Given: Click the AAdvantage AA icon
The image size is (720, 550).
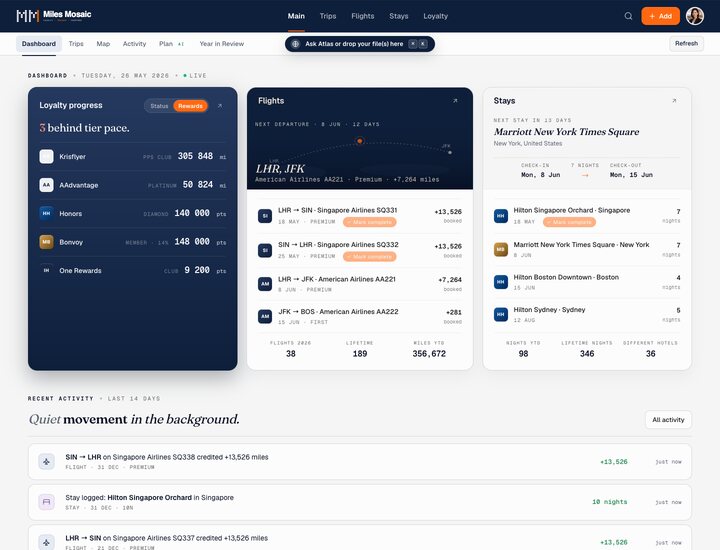Looking at the screenshot, I should (x=46, y=185).
